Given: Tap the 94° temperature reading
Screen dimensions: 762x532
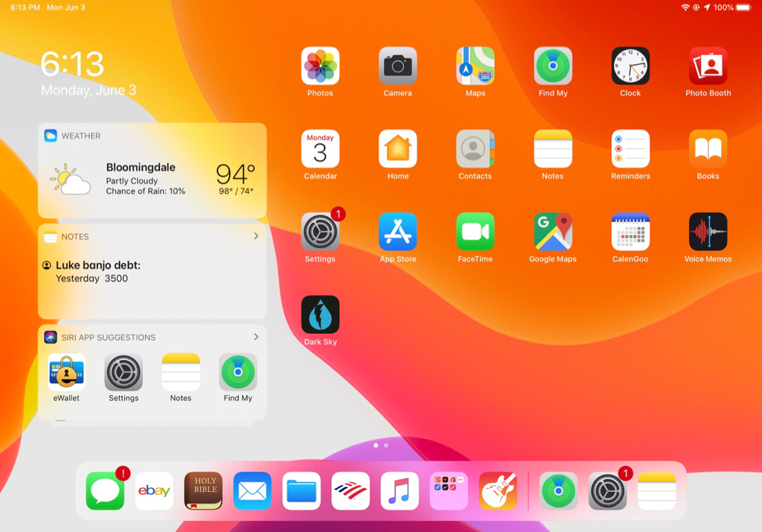Looking at the screenshot, I should pyautogui.click(x=236, y=174).
